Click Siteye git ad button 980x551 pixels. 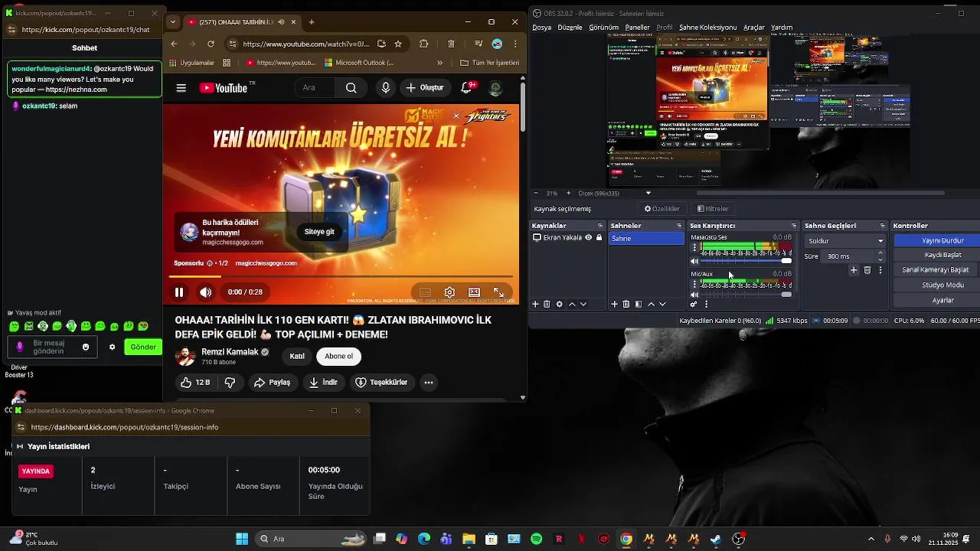[x=319, y=232]
